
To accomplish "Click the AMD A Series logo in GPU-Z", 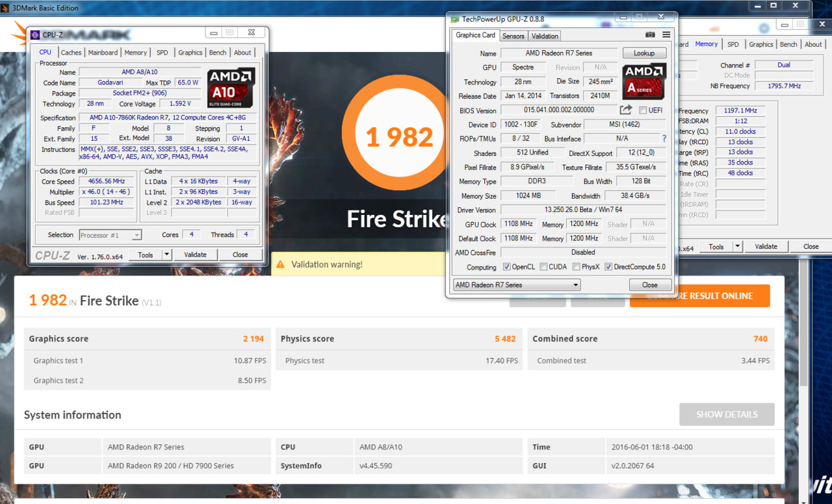I will click(644, 81).
